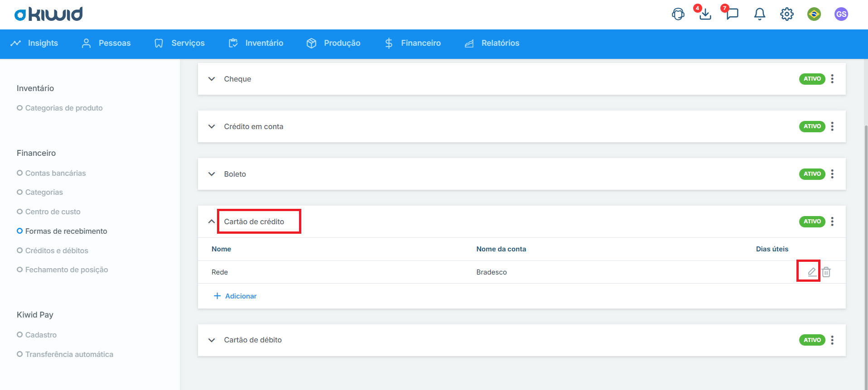
Task: Open the notifications bell
Action: pos(760,14)
